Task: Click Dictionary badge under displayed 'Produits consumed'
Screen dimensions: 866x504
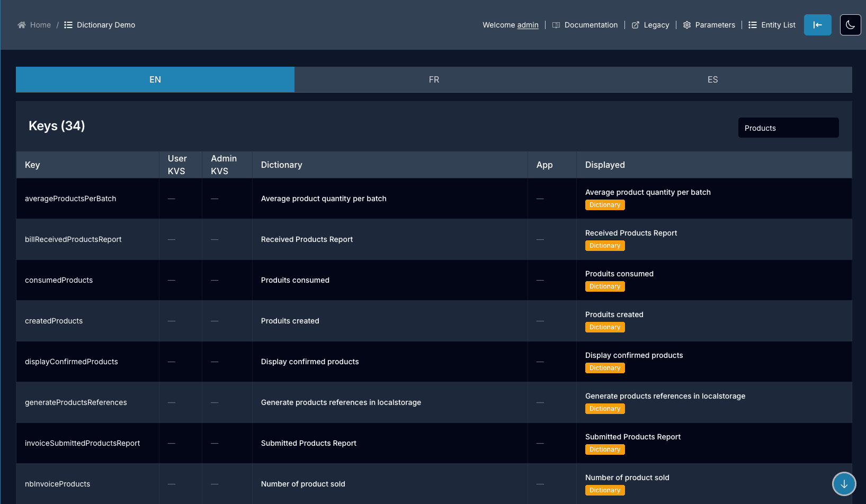Action: pos(605,286)
